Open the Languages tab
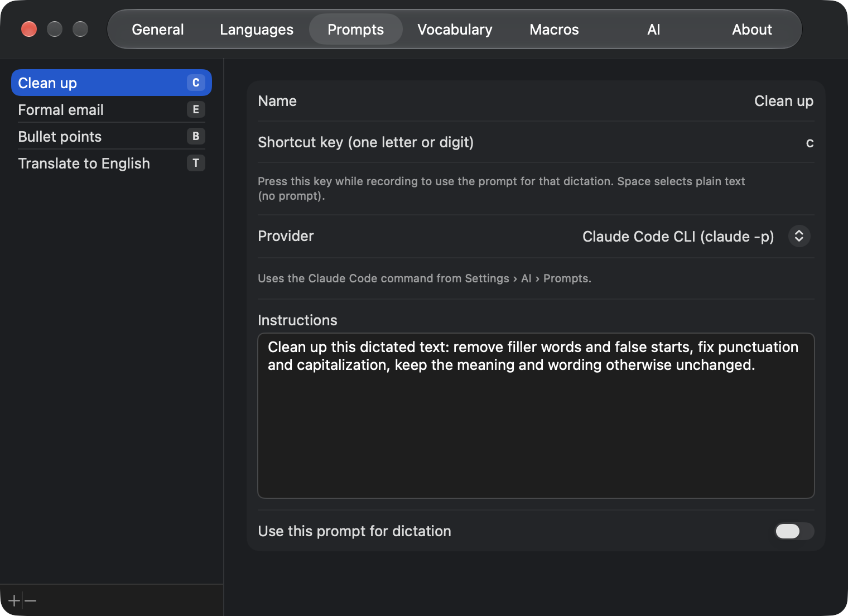This screenshot has height=616, width=848. coord(257,30)
